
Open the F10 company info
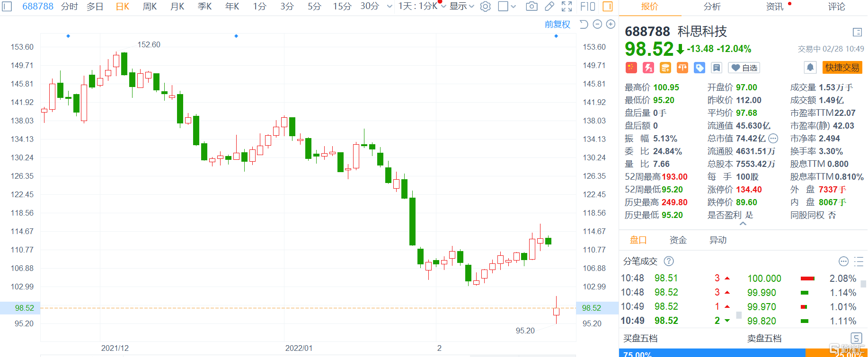click(587, 7)
